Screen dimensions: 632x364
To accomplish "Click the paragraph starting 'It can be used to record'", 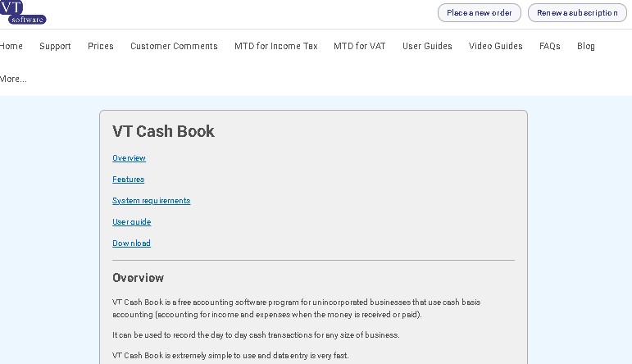I will [256, 335].
